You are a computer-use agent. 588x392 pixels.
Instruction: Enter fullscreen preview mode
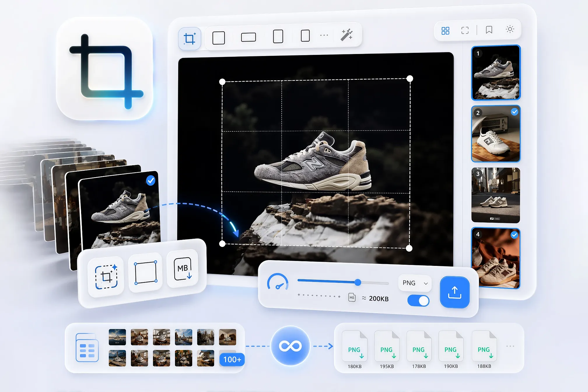click(465, 30)
